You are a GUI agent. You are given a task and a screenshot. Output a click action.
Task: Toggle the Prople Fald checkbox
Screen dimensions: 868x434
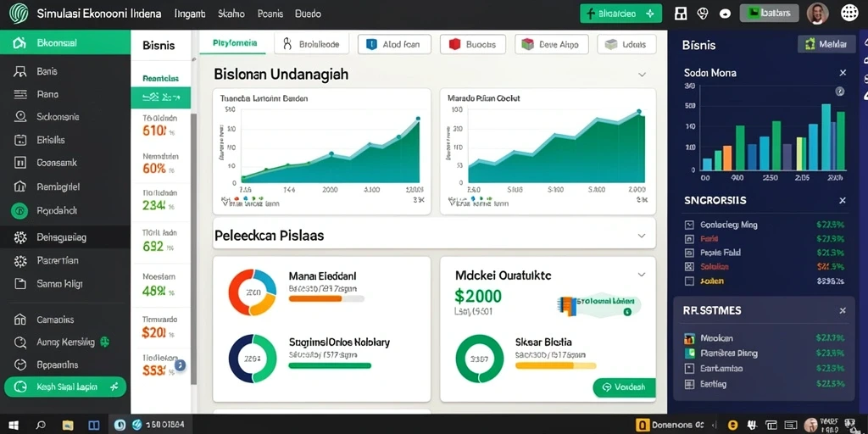pyautogui.click(x=689, y=253)
